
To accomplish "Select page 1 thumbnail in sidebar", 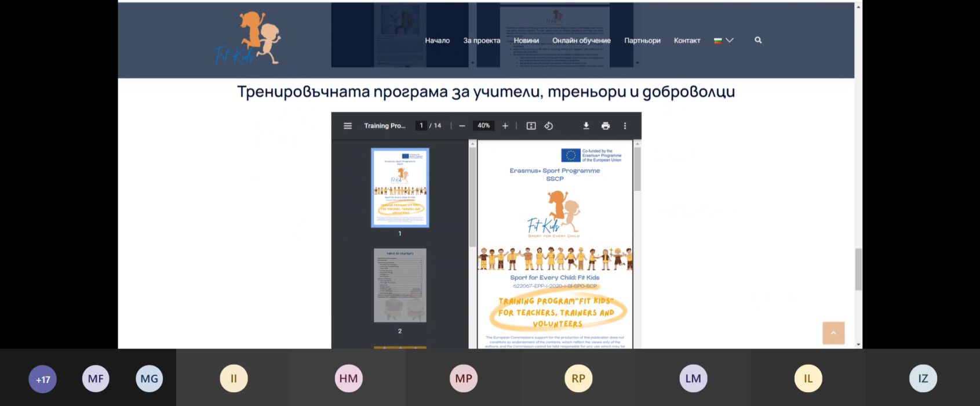I will [400, 188].
